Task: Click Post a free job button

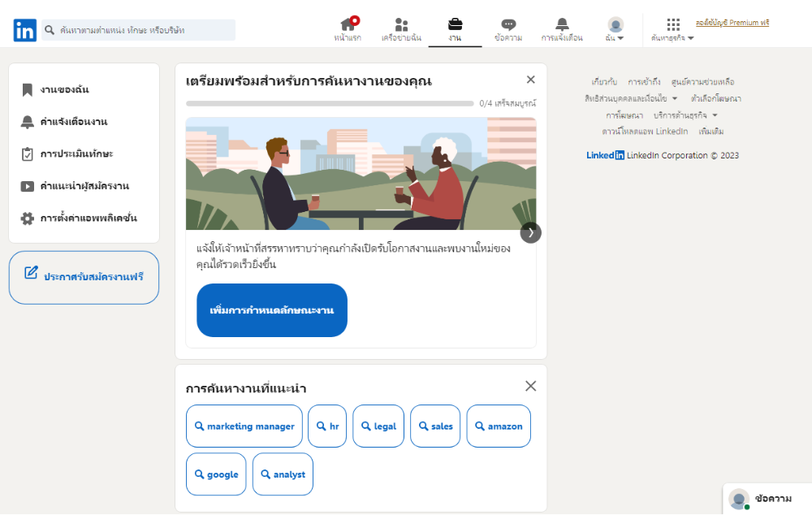Action: tap(84, 277)
